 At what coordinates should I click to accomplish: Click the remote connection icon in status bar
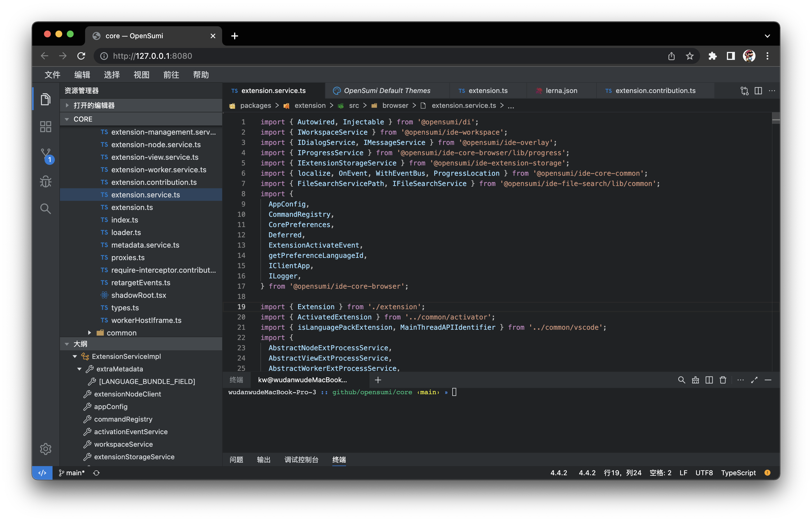pos(42,473)
